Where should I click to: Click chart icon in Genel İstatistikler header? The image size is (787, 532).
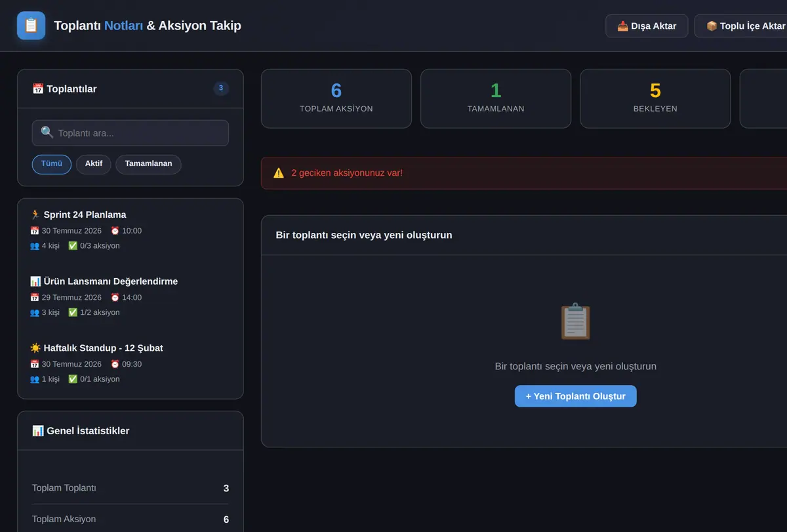[38, 431]
